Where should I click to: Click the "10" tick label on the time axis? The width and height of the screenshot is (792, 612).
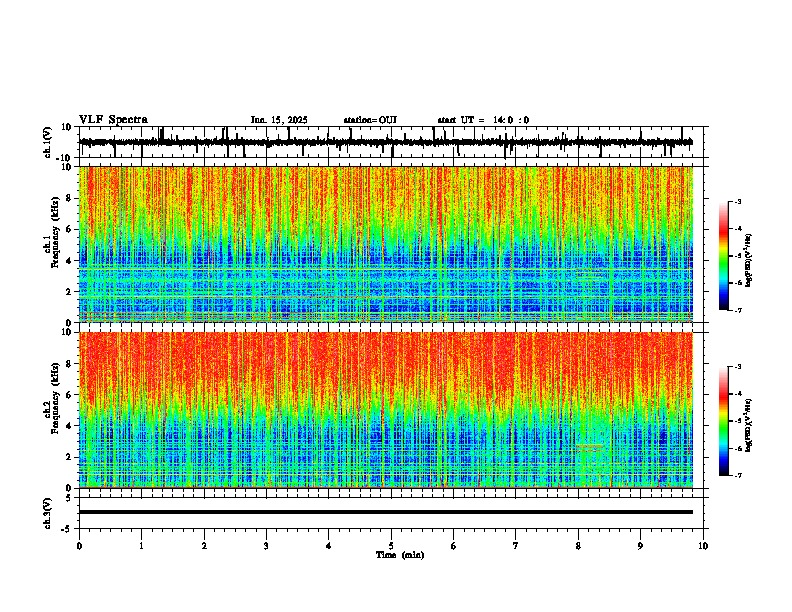tap(703, 546)
